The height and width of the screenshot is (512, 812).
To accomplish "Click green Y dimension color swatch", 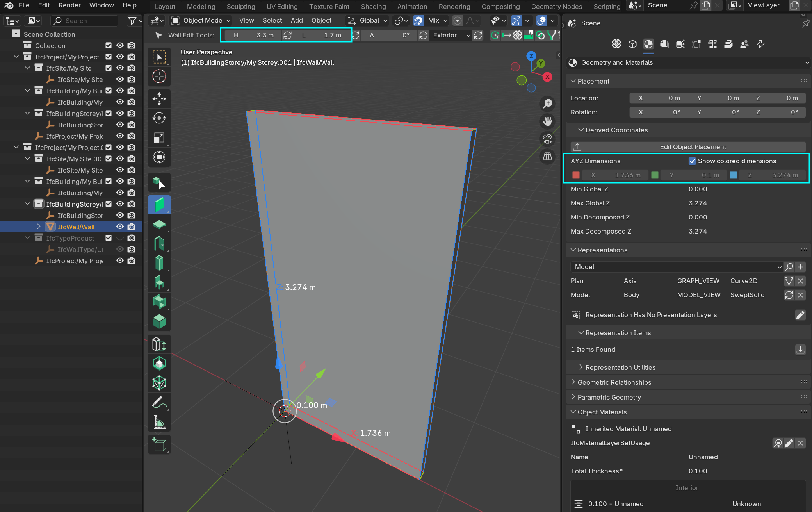I will click(655, 175).
